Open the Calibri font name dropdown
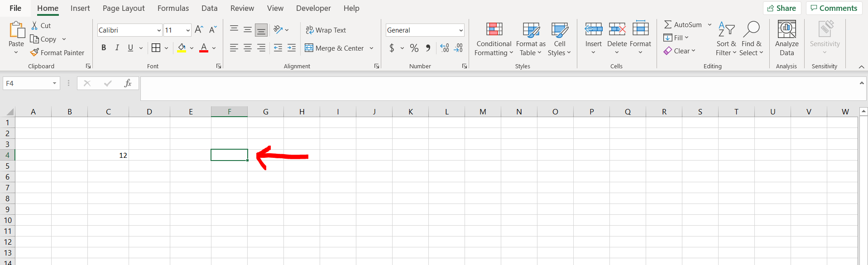The height and width of the screenshot is (265, 868). point(159,30)
